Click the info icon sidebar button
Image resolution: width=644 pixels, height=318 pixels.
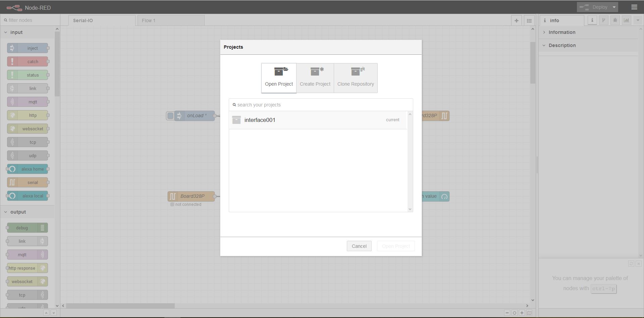[592, 20]
